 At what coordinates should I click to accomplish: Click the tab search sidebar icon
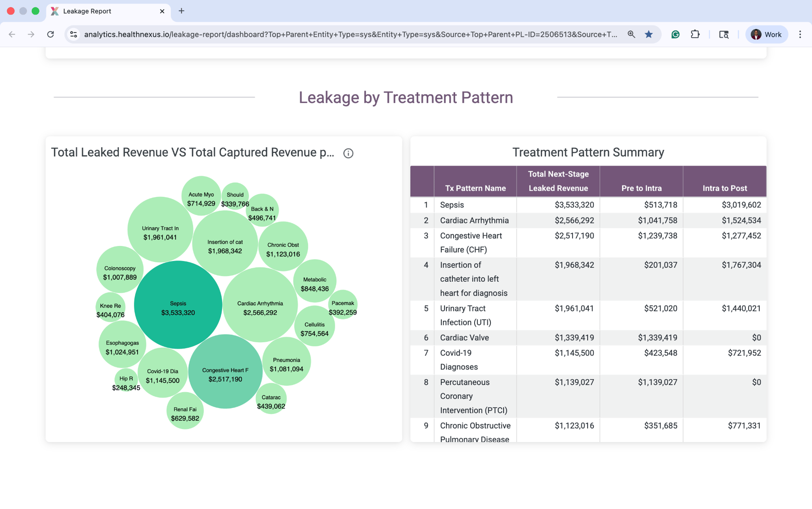pos(723,35)
